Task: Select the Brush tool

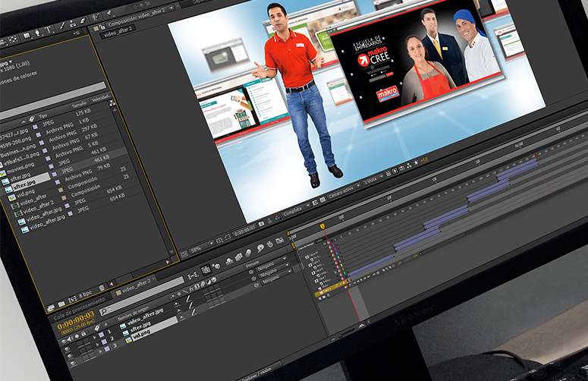Action: [62, 26]
